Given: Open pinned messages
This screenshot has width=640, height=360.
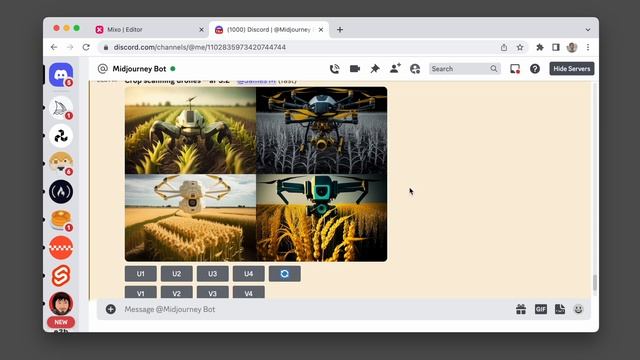Looking at the screenshot, I should click(375, 69).
